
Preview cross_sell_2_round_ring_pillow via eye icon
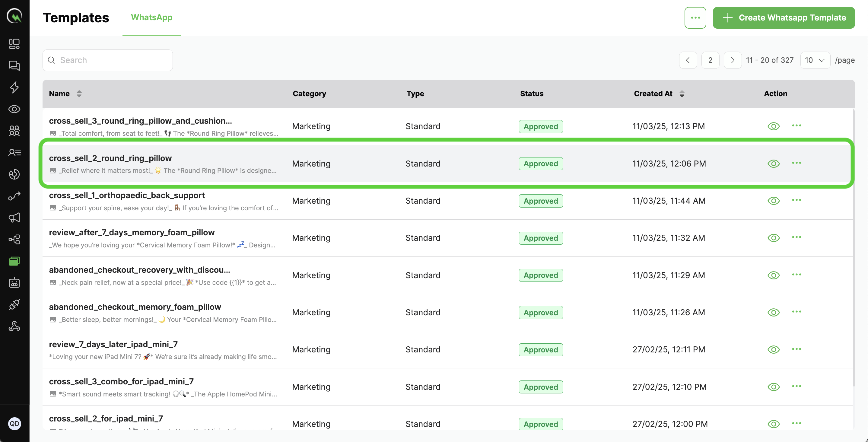pyautogui.click(x=773, y=164)
